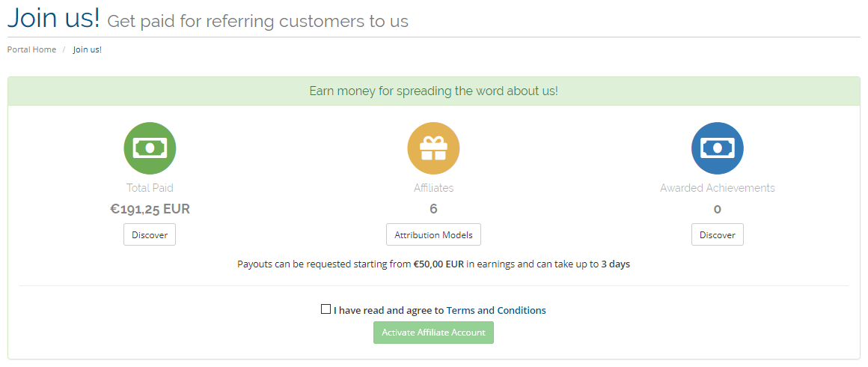868x367 pixels.
Task: Click the Total Paid label
Action: click(x=150, y=188)
